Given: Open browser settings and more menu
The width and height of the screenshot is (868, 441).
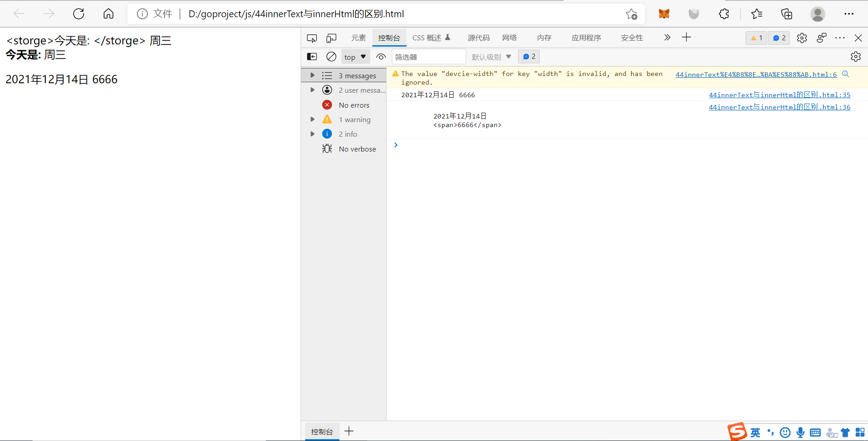Looking at the screenshot, I should coord(849,14).
